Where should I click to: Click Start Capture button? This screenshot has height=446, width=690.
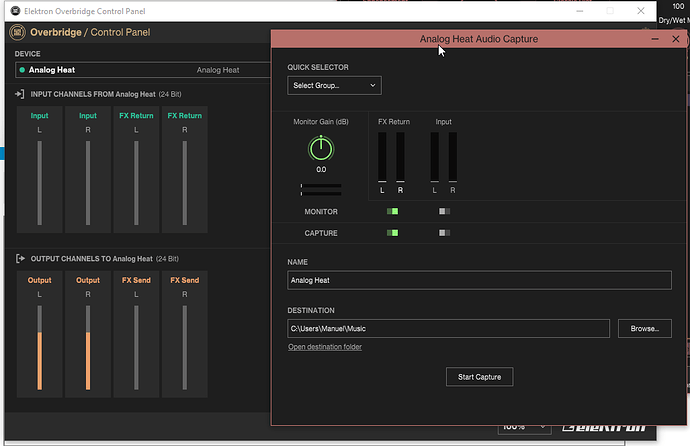[479, 377]
